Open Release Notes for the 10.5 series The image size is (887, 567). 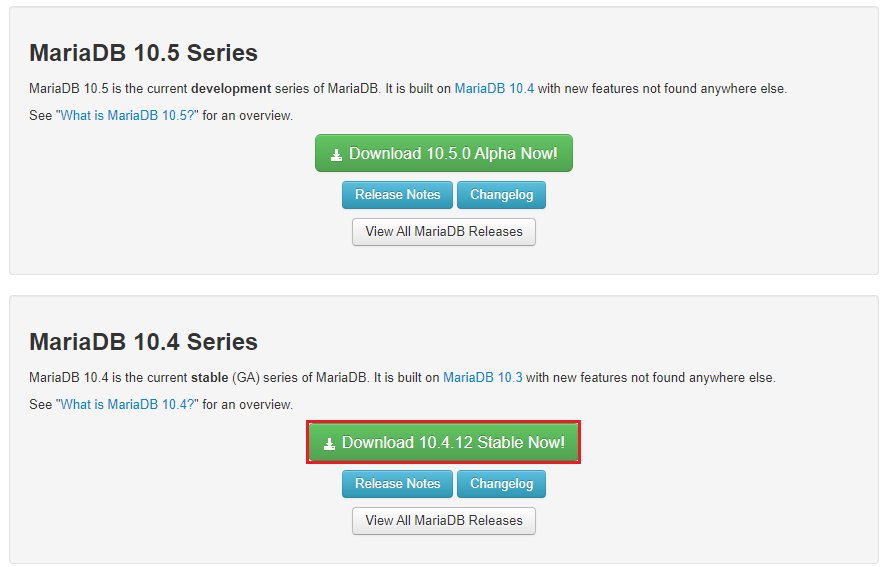[397, 195]
